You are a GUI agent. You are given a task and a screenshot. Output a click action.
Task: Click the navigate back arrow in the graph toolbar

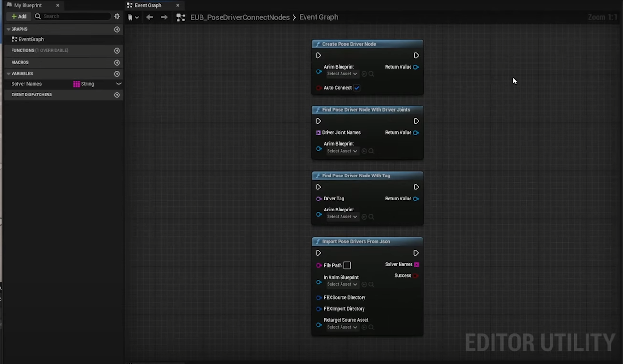150,17
